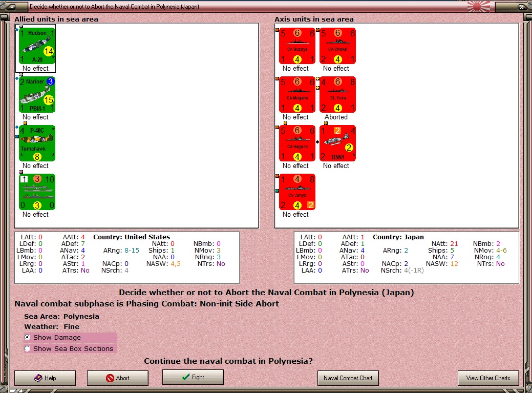Click the Japanese rising sun flag icon

click(479, 7)
